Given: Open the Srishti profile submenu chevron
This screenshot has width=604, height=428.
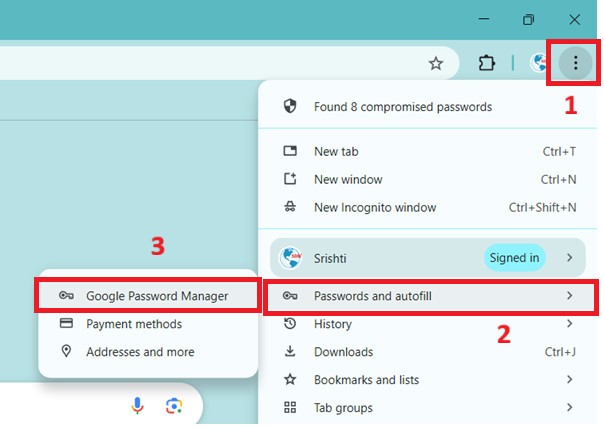Looking at the screenshot, I should click(x=569, y=258).
